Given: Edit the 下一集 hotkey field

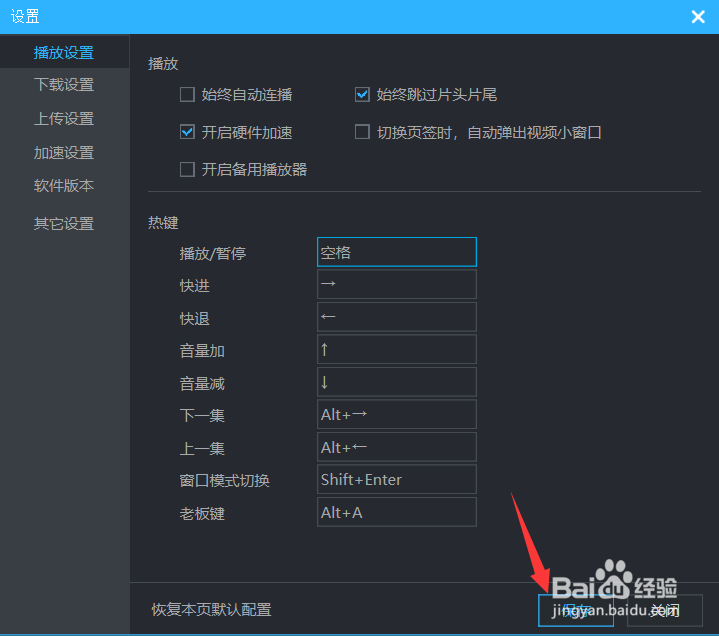Looking at the screenshot, I should (397, 415).
